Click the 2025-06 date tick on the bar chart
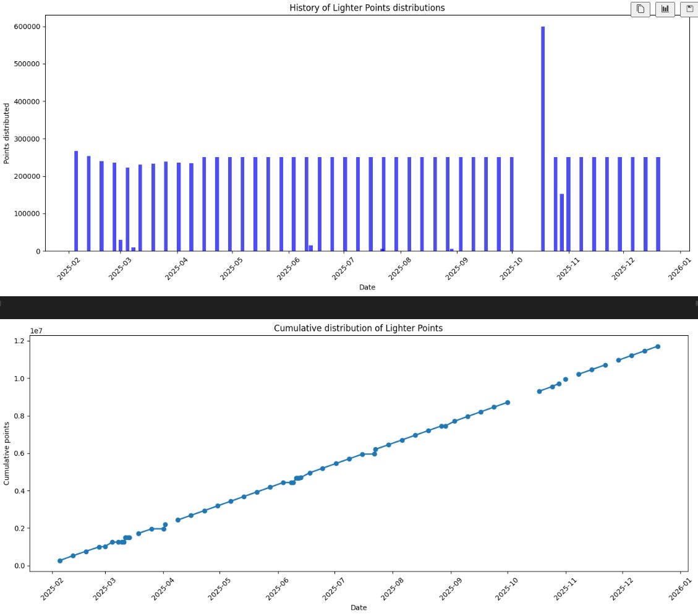 (x=289, y=268)
